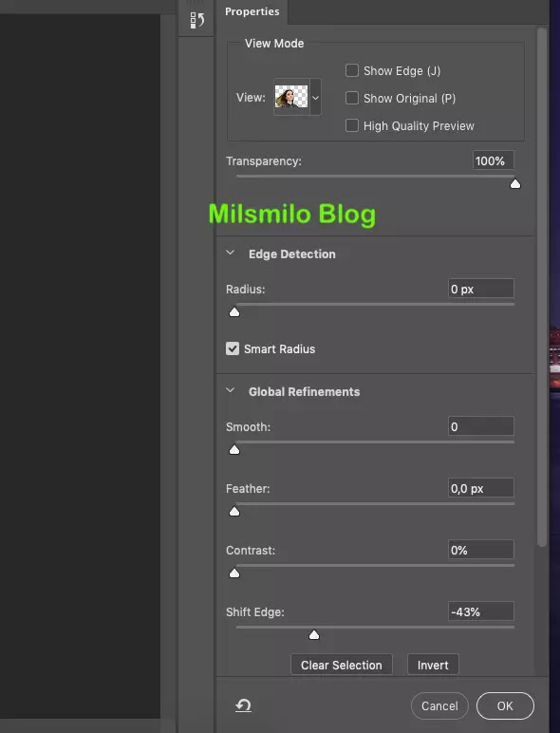Select the Properties tab
Image resolution: width=560 pixels, height=733 pixels.
252,11
